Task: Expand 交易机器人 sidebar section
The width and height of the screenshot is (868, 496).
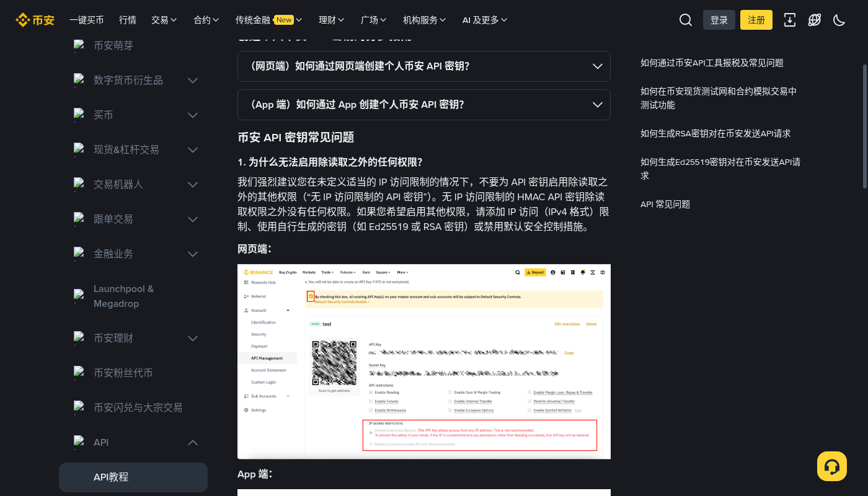Action: pyautogui.click(x=193, y=185)
